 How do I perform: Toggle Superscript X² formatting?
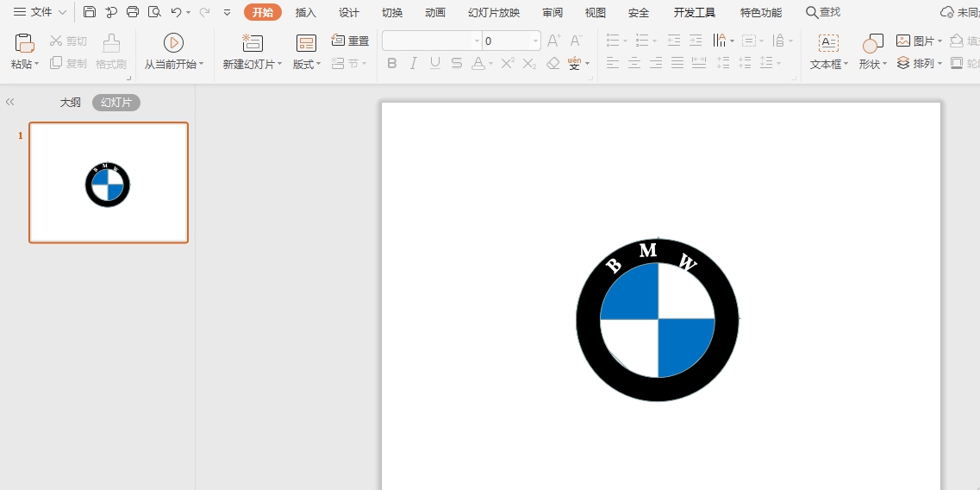(508, 63)
